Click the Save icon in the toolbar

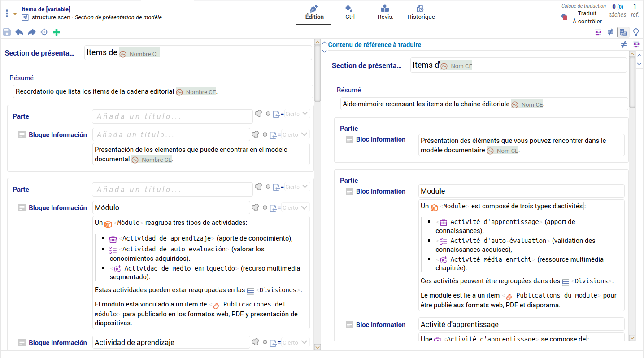7,32
